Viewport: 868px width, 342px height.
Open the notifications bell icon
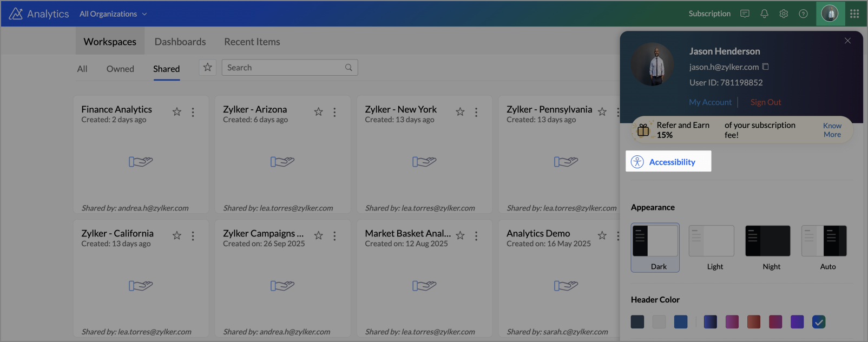coord(764,14)
